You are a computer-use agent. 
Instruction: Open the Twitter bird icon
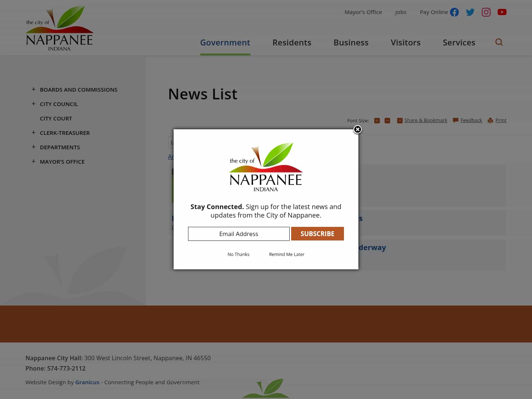(x=470, y=12)
